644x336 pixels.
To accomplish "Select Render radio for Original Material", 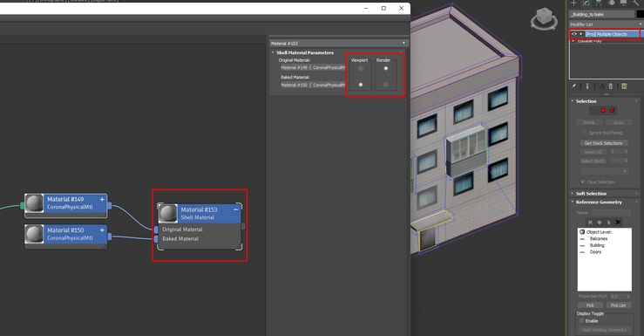I will pyautogui.click(x=386, y=68).
